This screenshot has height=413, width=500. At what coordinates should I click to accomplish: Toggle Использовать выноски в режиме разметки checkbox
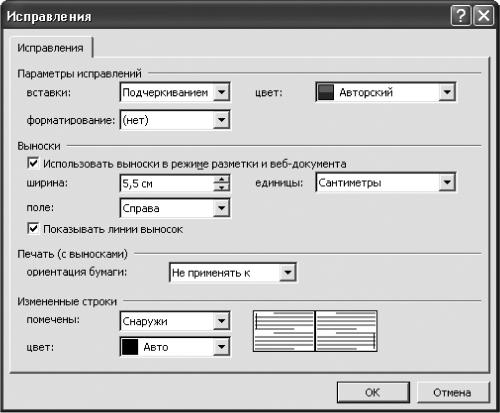point(33,163)
